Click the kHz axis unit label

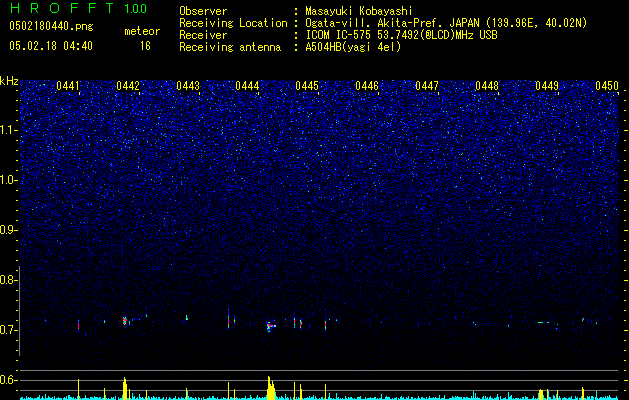[9, 81]
